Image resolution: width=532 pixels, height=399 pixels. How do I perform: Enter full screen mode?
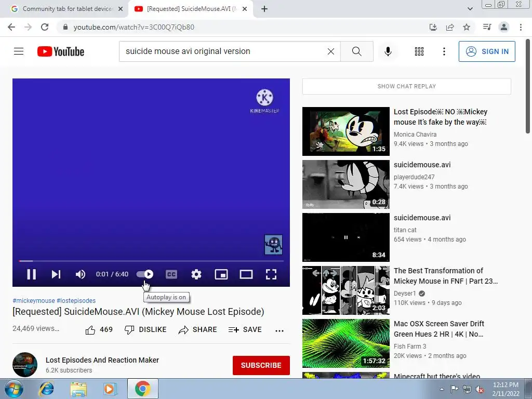pos(271,274)
